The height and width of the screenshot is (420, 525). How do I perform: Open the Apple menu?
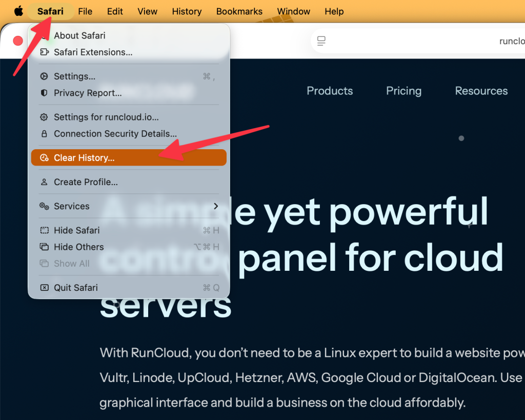(x=18, y=11)
